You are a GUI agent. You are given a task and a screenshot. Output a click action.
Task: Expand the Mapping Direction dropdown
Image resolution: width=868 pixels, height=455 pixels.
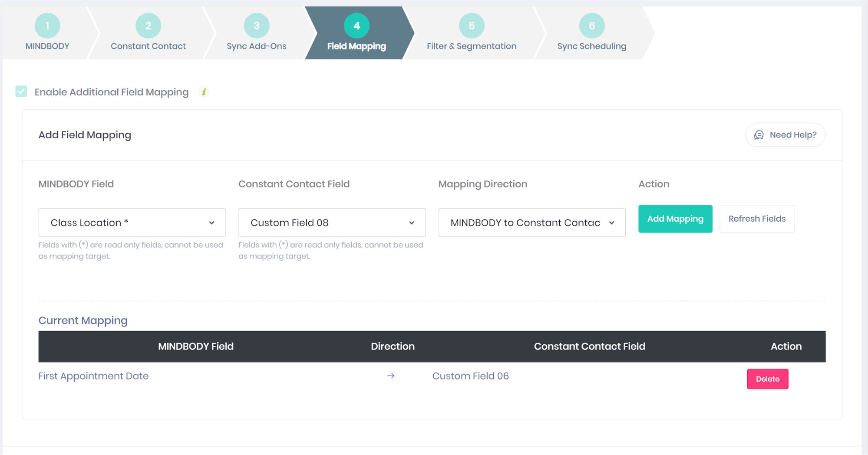[532, 223]
